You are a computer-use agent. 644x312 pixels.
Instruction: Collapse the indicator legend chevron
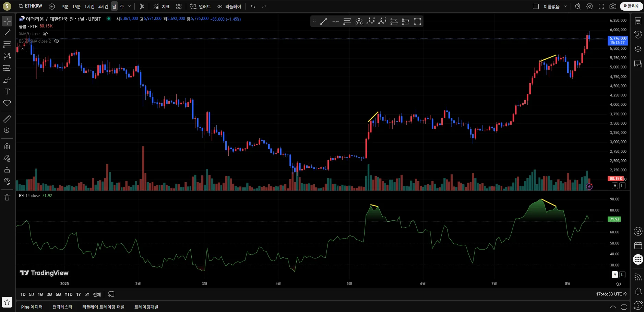[23, 49]
